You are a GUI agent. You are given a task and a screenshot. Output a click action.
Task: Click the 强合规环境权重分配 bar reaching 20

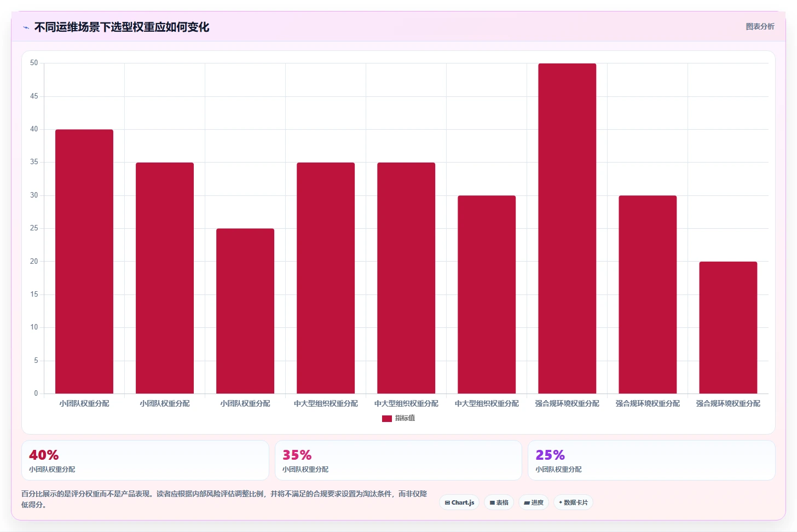[x=728, y=327]
